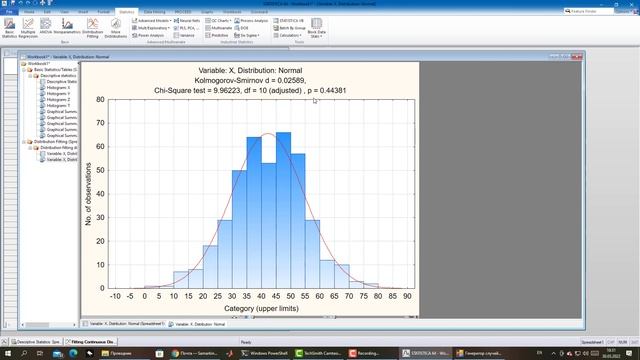Select Histogram: X in workbook tree

(x=58, y=88)
